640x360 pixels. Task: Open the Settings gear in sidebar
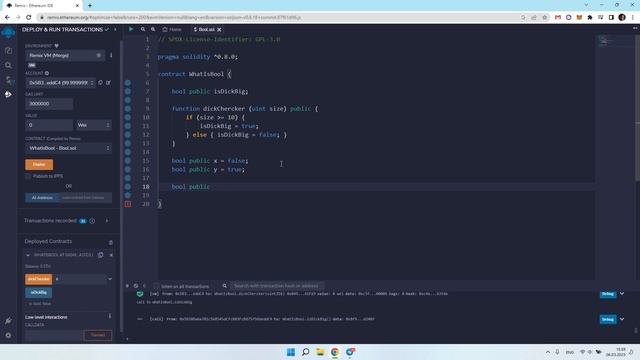pyautogui.click(x=8, y=335)
